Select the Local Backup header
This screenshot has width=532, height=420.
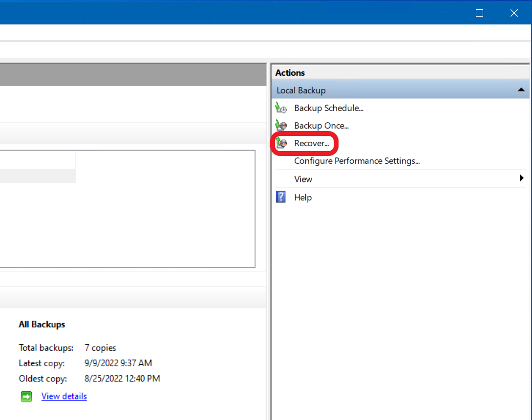[x=401, y=90]
